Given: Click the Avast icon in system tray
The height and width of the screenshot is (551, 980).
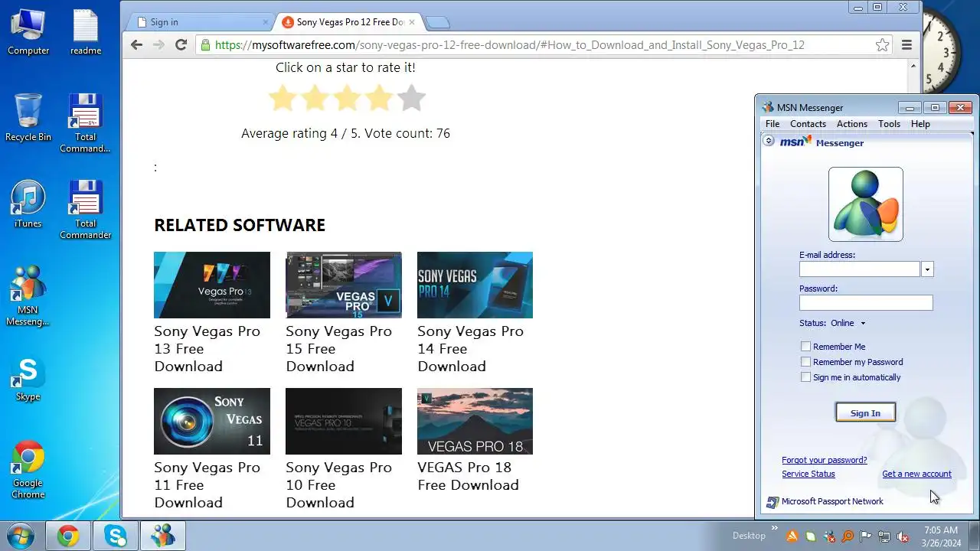Looking at the screenshot, I should [792, 536].
